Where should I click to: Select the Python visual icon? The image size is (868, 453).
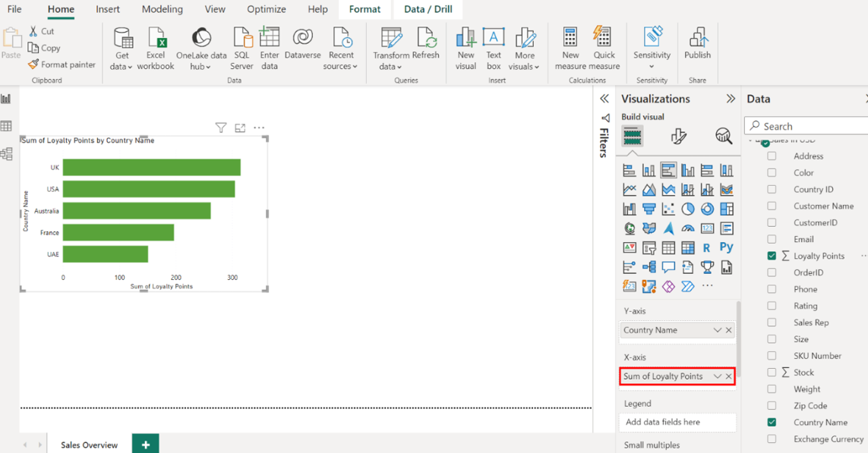pyautogui.click(x=726, y=247)
